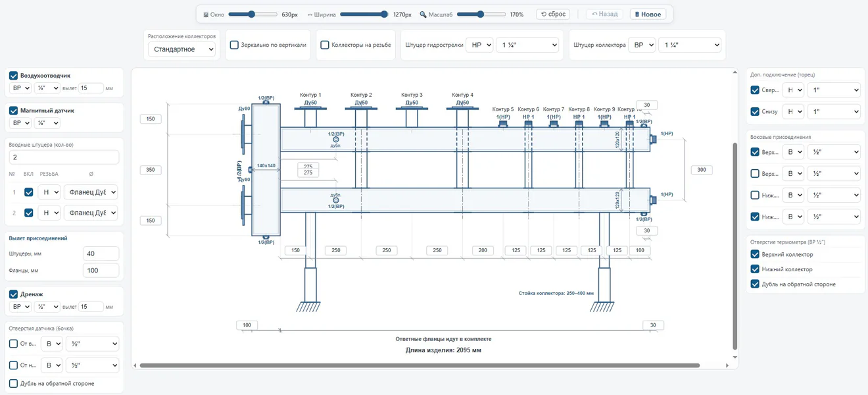Click the Ширина width slider
This screenshot has width=868, height=395.
(x=364, y=14)
